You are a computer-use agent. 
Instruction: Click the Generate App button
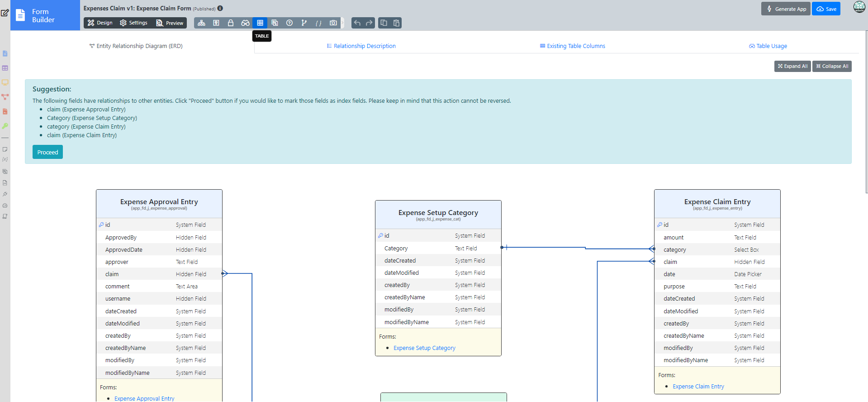786,9
